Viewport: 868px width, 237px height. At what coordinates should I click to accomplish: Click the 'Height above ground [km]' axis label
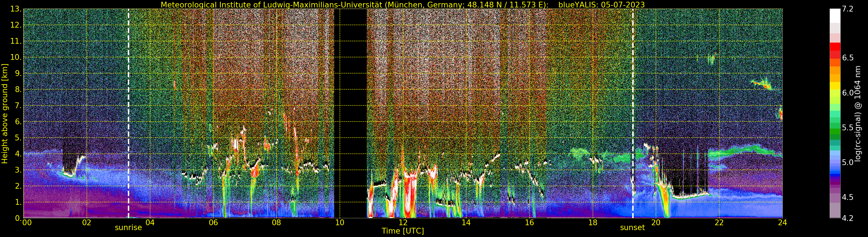point(5,113)
